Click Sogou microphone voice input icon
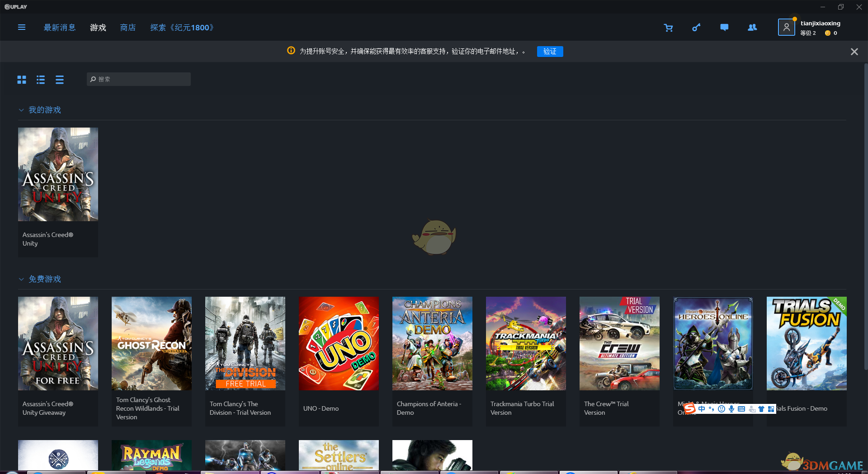Screen dimensions: 868x474 pyautogui.click(x=731, y=409)
